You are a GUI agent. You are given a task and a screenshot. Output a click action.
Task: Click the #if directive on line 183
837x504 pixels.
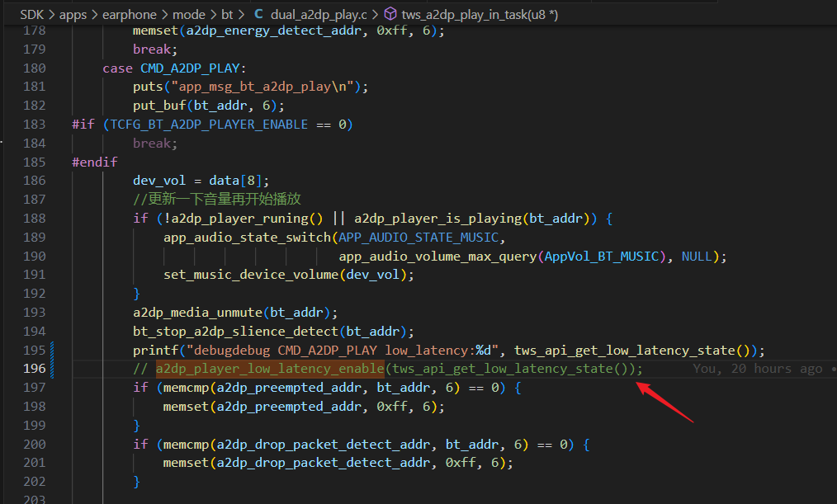click(83, 125)
